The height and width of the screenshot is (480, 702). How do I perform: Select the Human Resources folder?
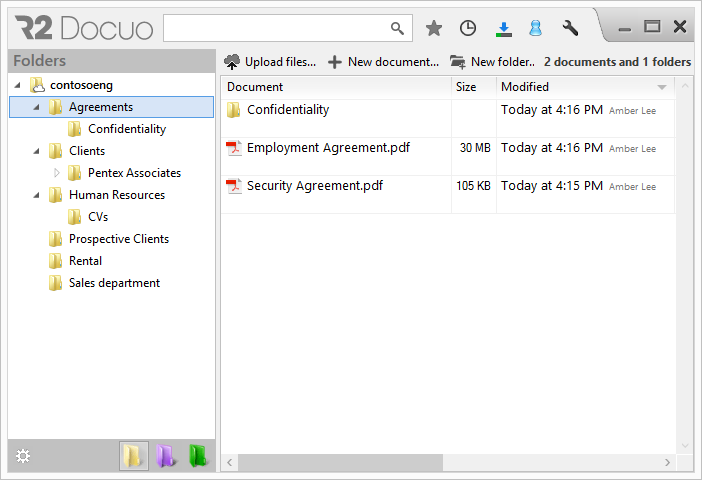pos(117,195)
